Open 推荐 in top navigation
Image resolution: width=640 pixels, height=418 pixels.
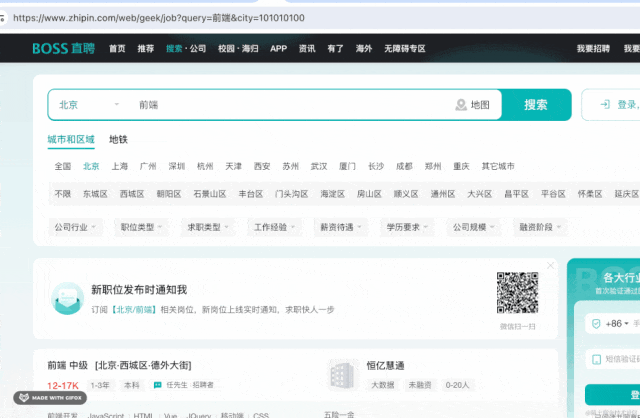pyautogui.click(x=146, y=49)
